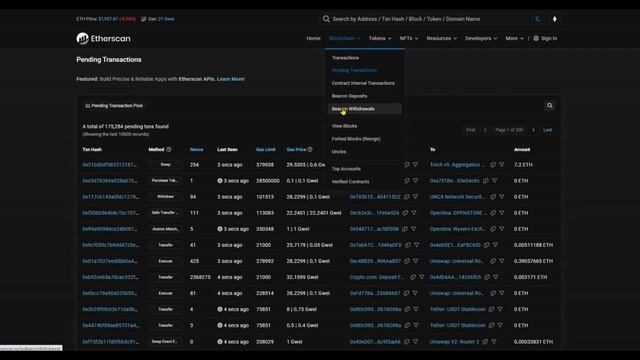Jump to the Last page link

(x=547, y=130)
